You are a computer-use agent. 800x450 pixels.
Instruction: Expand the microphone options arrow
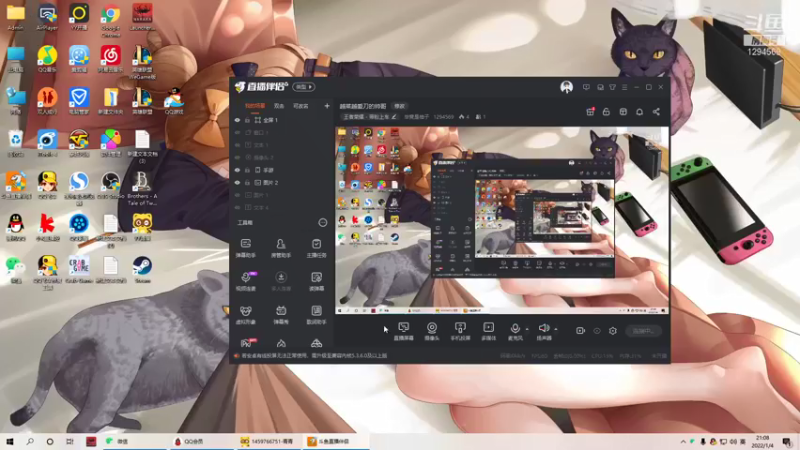527,329
